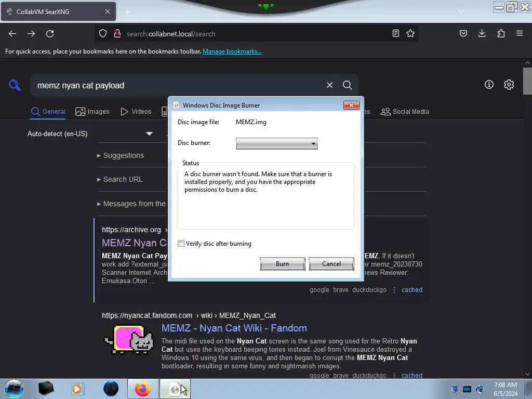The image size is (532, 399).
Task: Close the CollabVM SearXNG tab
Action: click(107, 11)
